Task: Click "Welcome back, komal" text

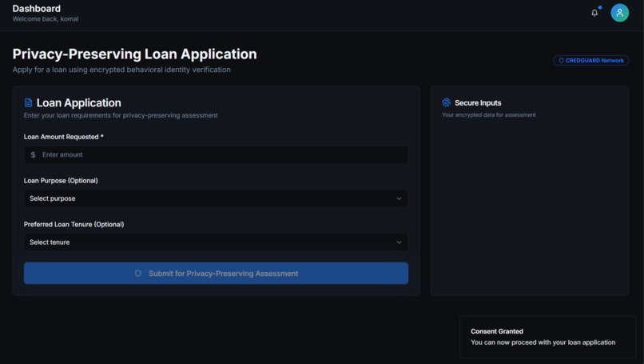Action: (x=46, y=19)
